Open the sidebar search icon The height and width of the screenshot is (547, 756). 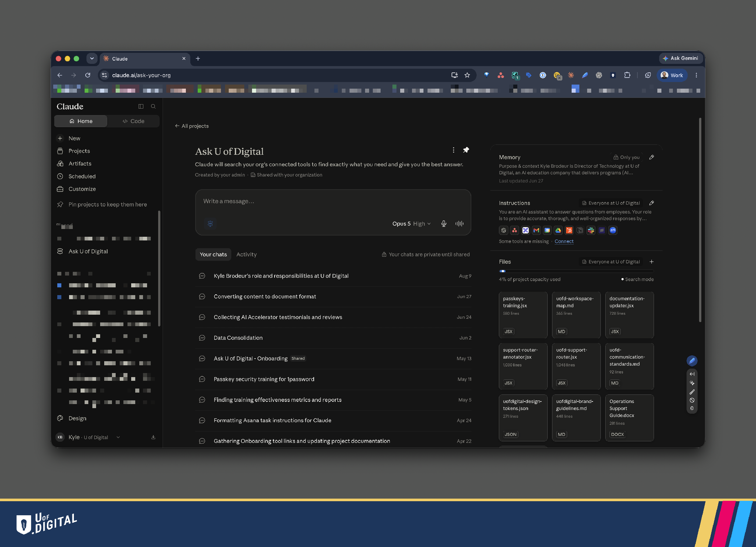pos(153,106)
